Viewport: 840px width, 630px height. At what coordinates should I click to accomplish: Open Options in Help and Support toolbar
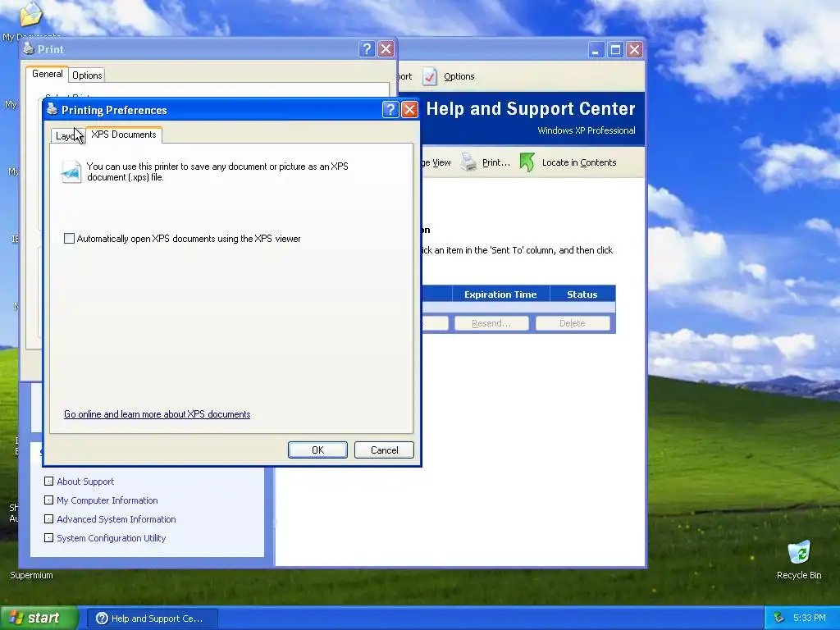click(459, 76)
